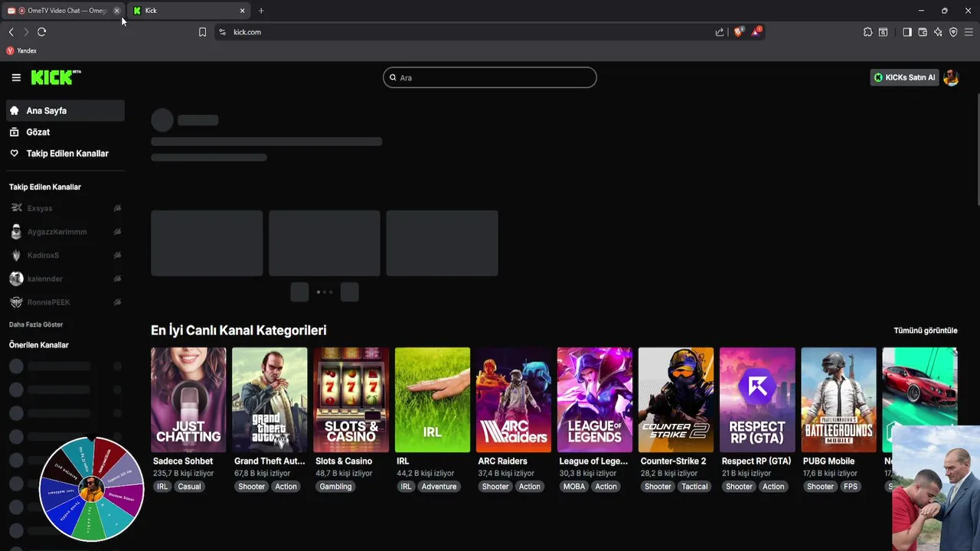Click the Casual tag under Sadece Sohbet
The image size is (980, 551).
click(189, 487)
